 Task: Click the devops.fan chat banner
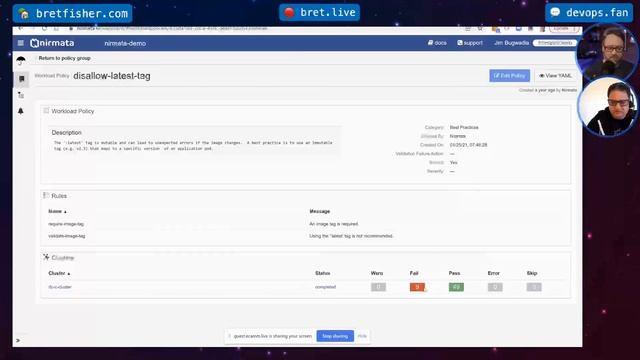pyautogui.click(x=589, y=13)
